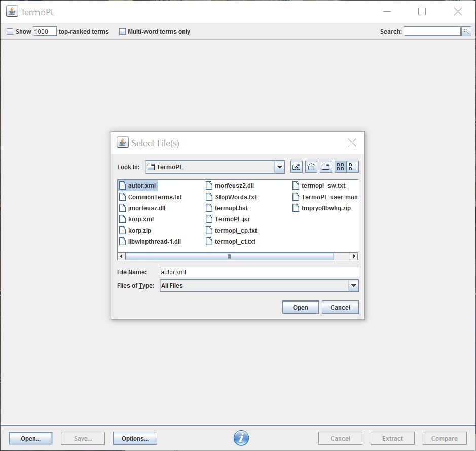Maximize the TermoPL window

422,12
